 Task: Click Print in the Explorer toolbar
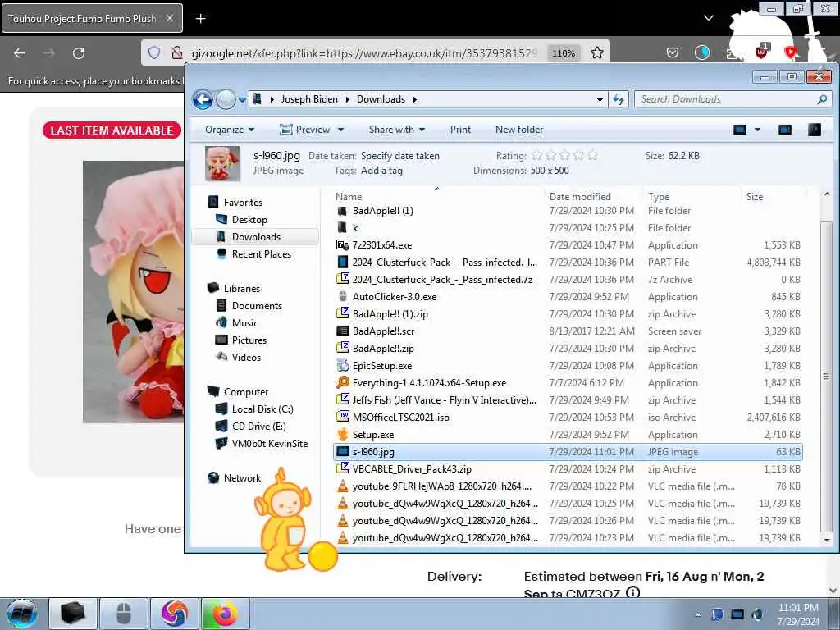[x=460, y=130]
